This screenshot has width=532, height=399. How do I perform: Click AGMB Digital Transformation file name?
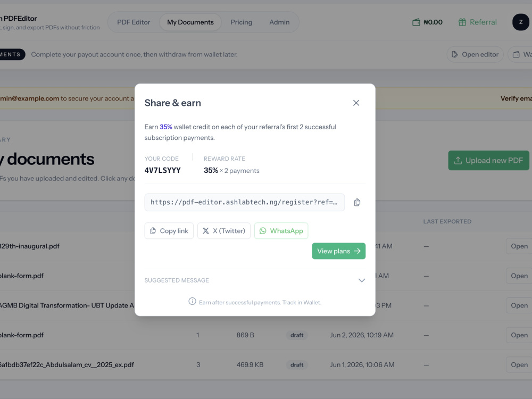[x=67, y=305]
